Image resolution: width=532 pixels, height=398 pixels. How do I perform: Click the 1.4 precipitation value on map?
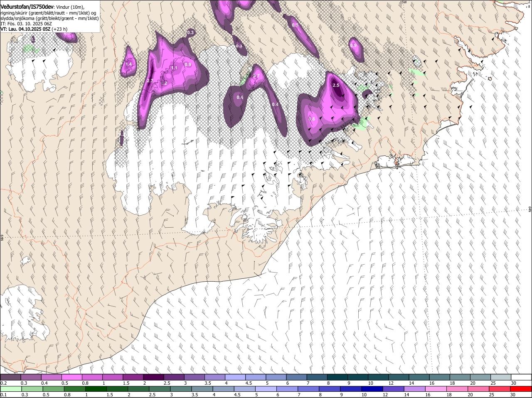pyautogui.click(x=129, y=64)
